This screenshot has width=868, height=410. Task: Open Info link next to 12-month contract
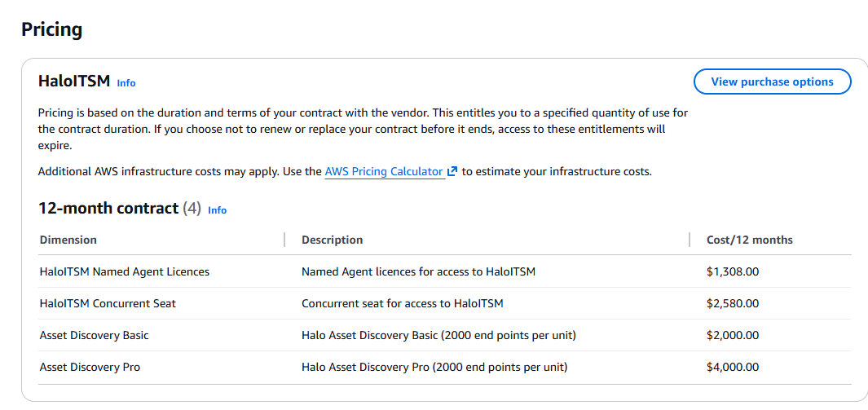[217, 210]
